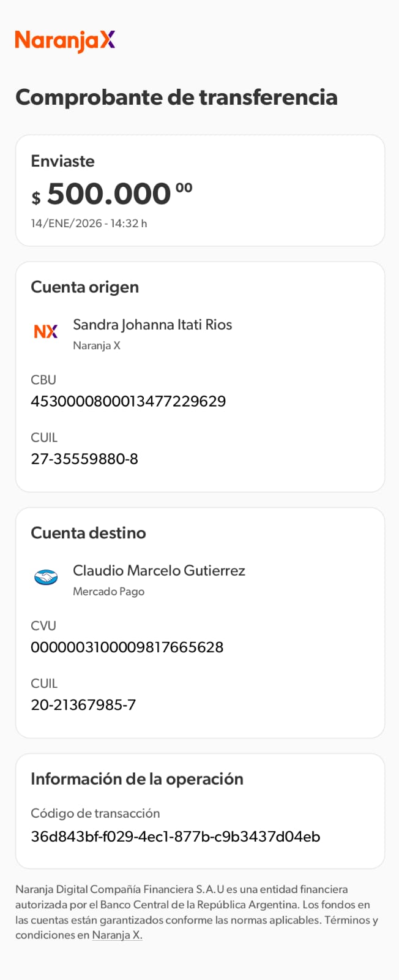399x980 pixels.
Task: Click the Cuenta origen heading
Action: (84, 287)
